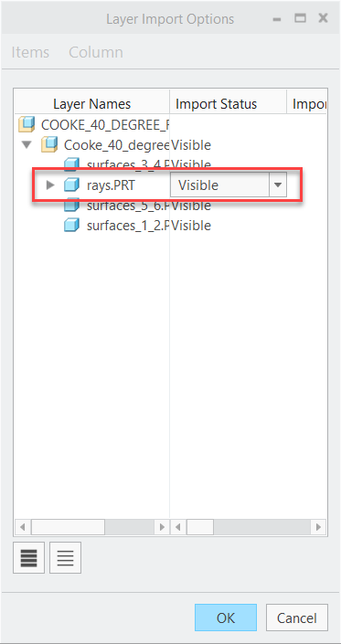This screenshot has height=644, width=341.
Task: Click the Cancel button
Action: [297, 618]
